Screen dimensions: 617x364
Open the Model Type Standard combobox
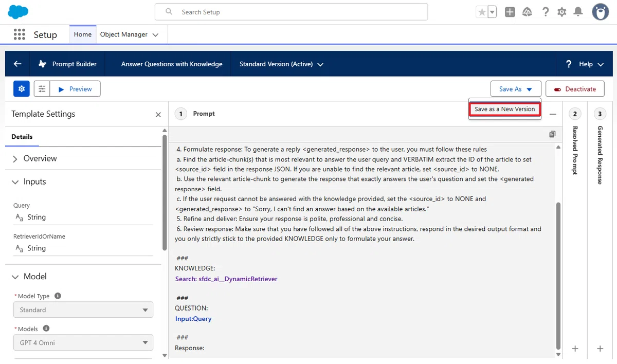tap(83, 310)
